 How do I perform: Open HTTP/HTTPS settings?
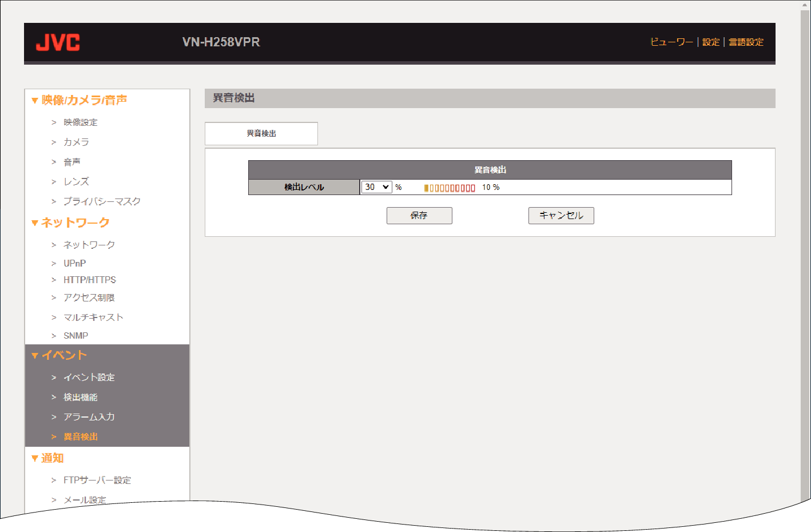click(x=90, y=280)
